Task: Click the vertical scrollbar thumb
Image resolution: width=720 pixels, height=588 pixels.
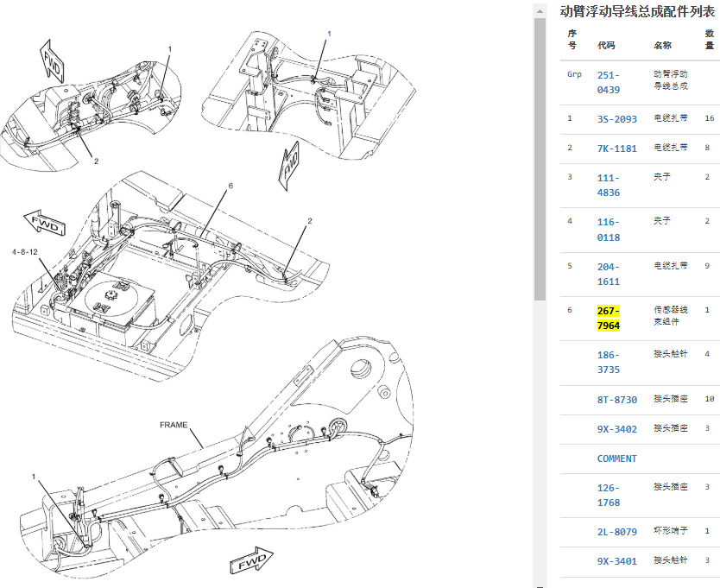Action: coord(540,160)
